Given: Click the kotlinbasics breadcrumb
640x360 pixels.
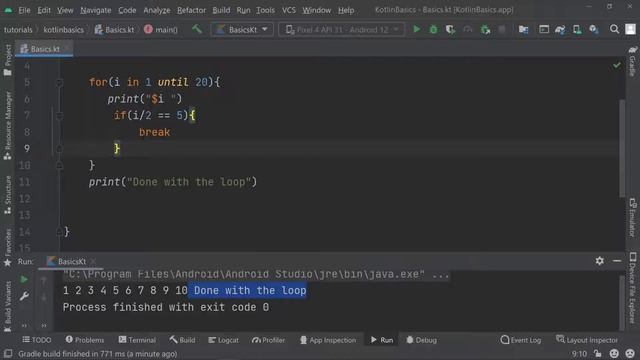Looking at the screenshot, I should point(63,30).
